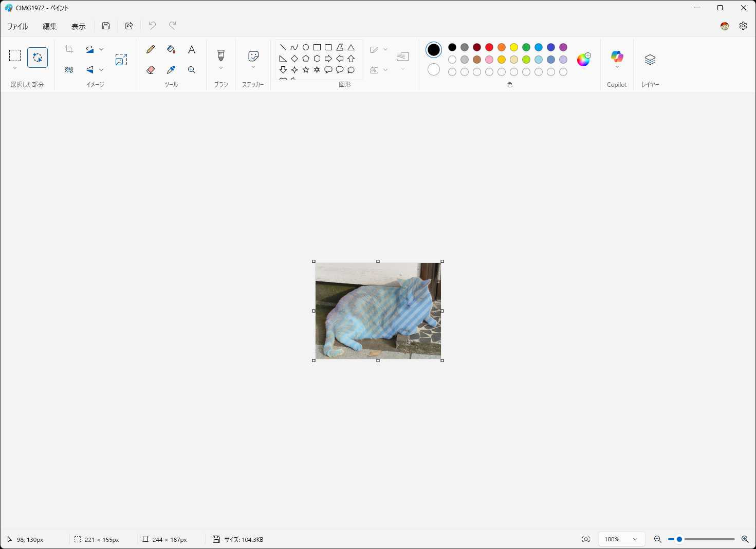Click the zoom-in magnifier on the status bar

[745, 539]
